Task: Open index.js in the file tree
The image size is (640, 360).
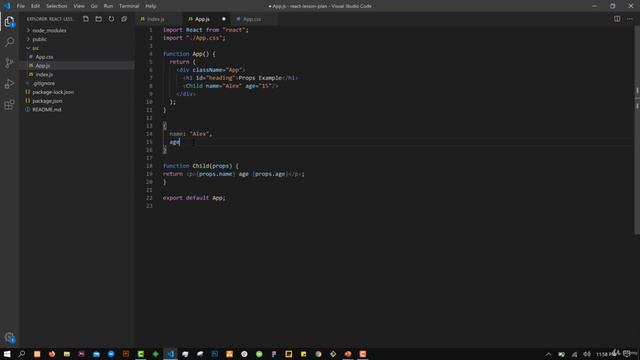Action: coord(44,74)
